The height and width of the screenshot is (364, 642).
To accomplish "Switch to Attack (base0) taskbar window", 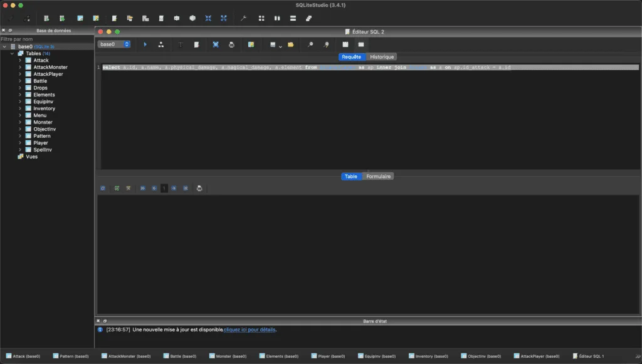I will pos(23,356).
